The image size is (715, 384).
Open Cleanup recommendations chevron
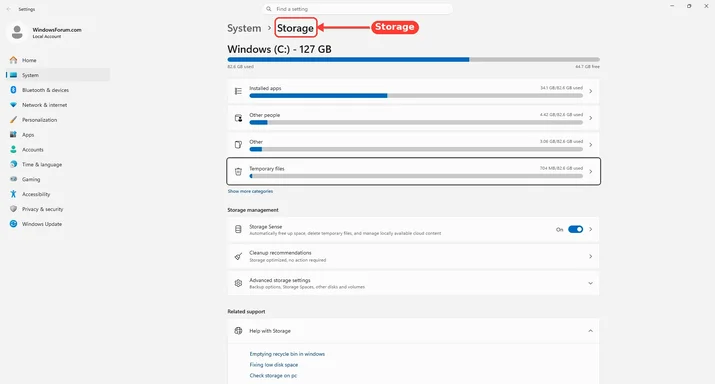pos(591,256)
